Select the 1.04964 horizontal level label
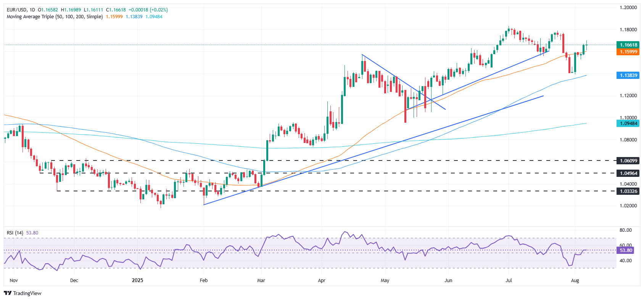This screenshot has height=300, width=644. [628, 173]
